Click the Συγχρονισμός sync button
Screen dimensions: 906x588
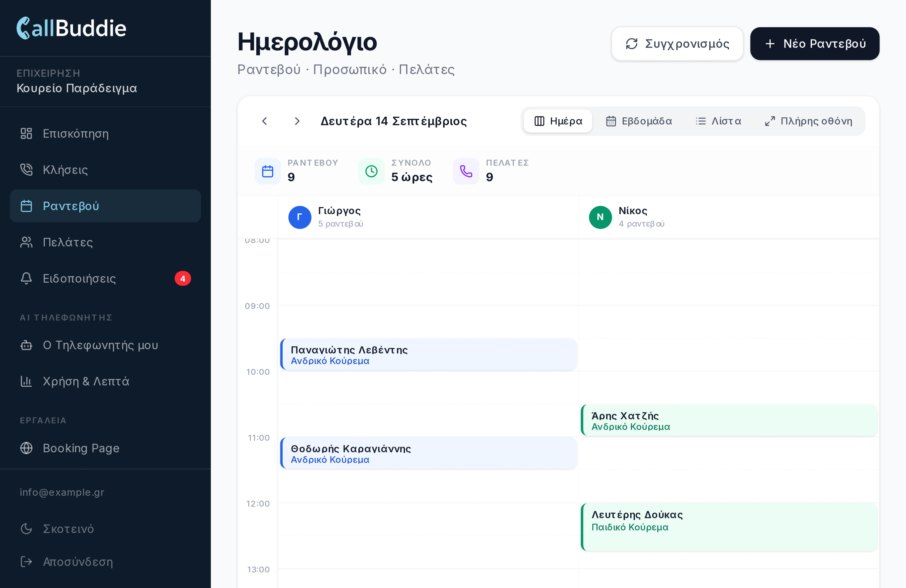[x=677, y=44]
